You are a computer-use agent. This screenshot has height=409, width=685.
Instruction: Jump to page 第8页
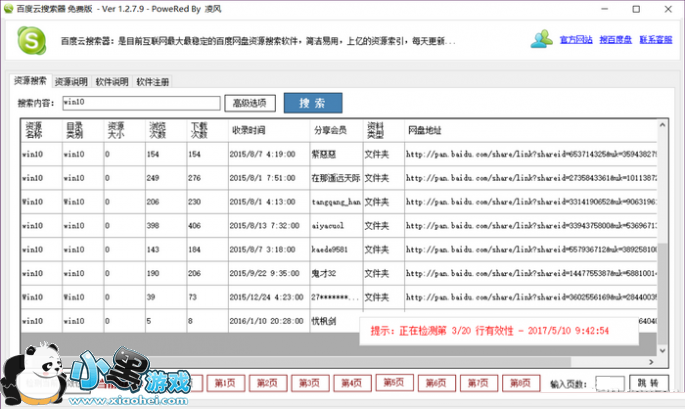pyautogui.click(x=519, y=383)
